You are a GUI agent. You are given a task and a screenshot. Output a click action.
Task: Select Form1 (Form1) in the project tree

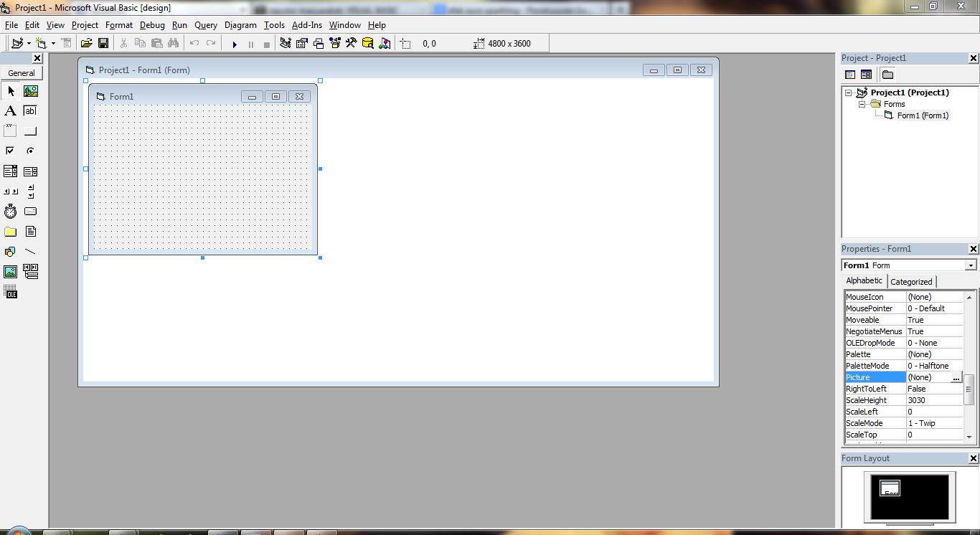point(923,115)
